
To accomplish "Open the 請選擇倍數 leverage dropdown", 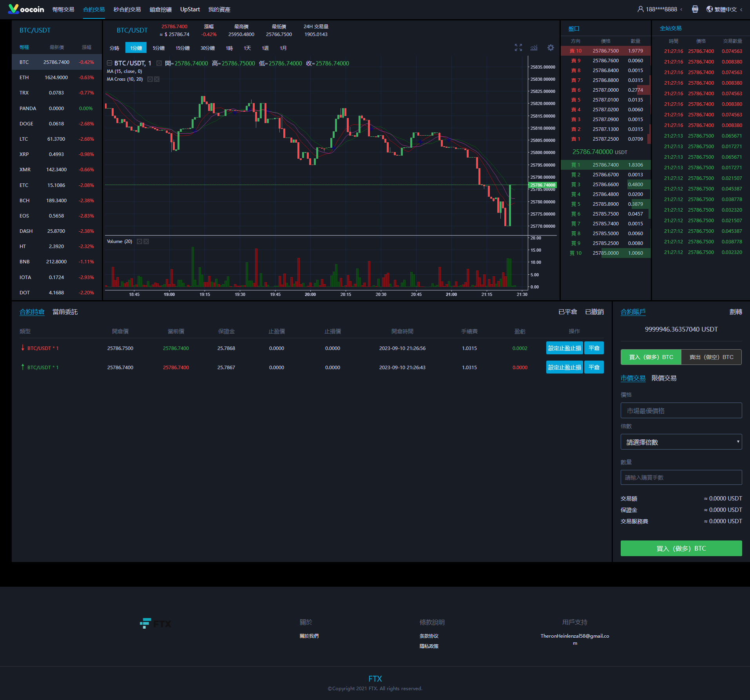I will [x=681, y=442].
